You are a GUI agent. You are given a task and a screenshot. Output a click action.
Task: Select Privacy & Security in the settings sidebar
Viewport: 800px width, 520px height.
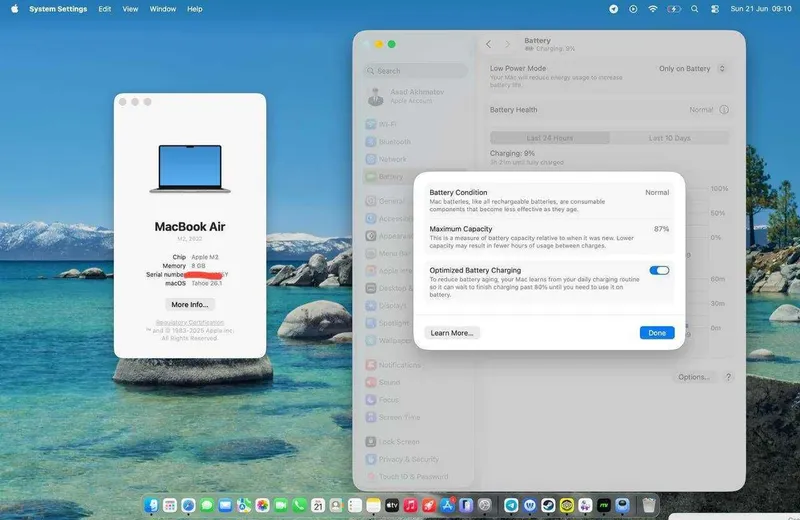[x=415, y=459]
